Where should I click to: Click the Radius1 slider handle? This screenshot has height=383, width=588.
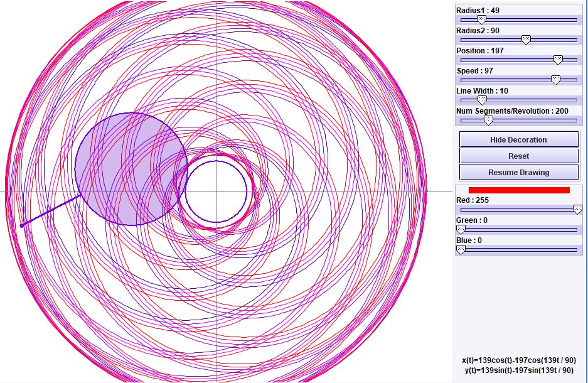pyautogui.click(x=481, y=19)
